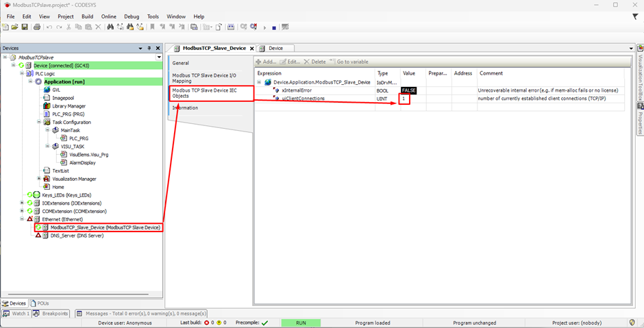Select Modbus TCP Slave Device I/O Mapping tab
This screenshot has width=644, height=328.
click(x=204, y=78)
